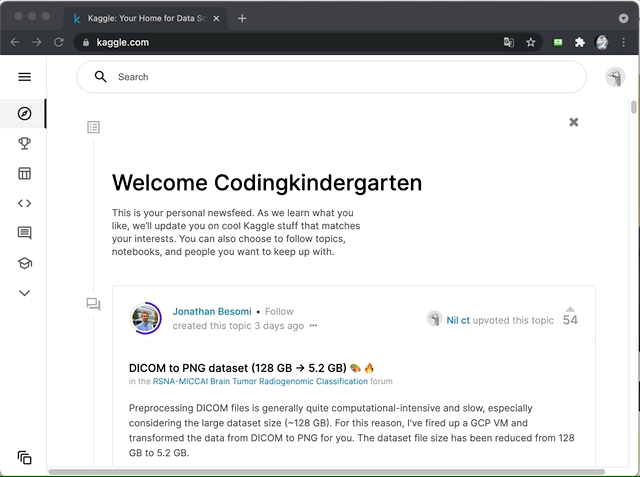The width and height of the screenshot is (640, 477).
Task: Focus the Kaggle Search field
Action: [331, 77]
